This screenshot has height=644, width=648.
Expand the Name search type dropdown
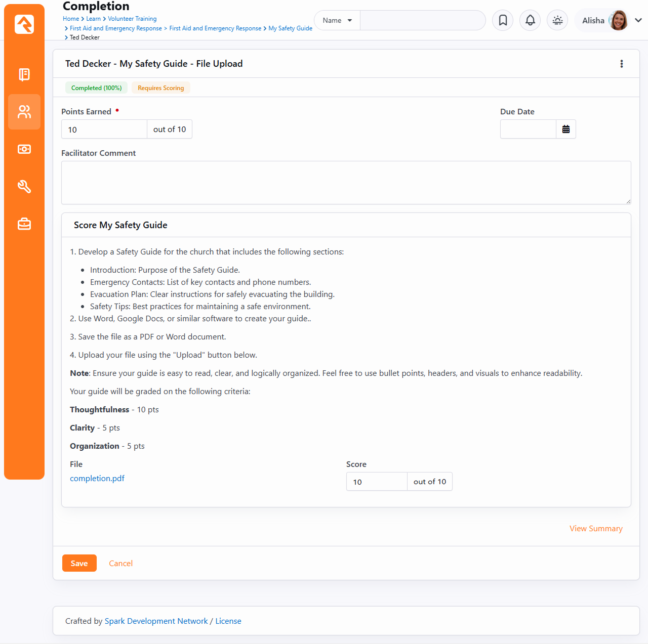[x=337, y=20]
